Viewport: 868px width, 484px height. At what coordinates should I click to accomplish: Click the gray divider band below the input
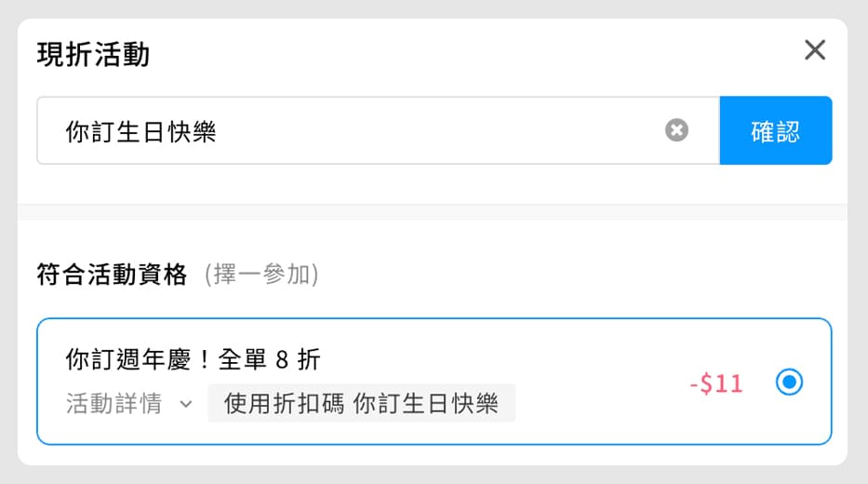point(433,212)
